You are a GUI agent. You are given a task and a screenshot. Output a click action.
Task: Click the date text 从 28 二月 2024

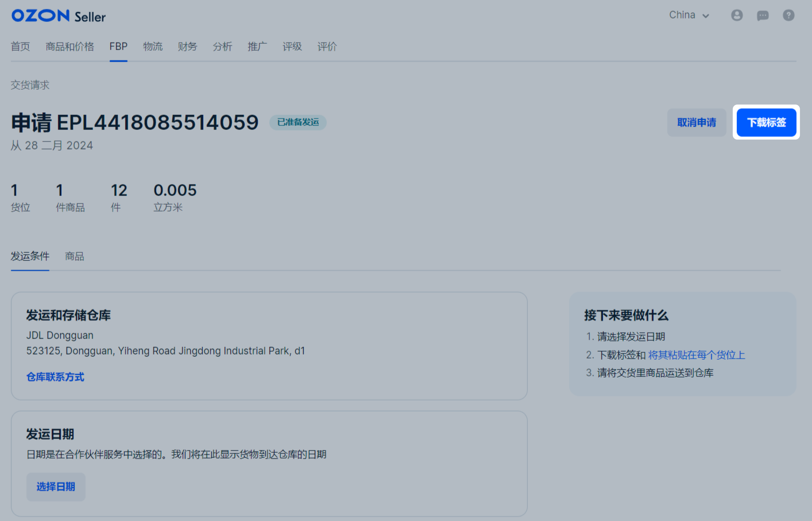click(52, 145)
